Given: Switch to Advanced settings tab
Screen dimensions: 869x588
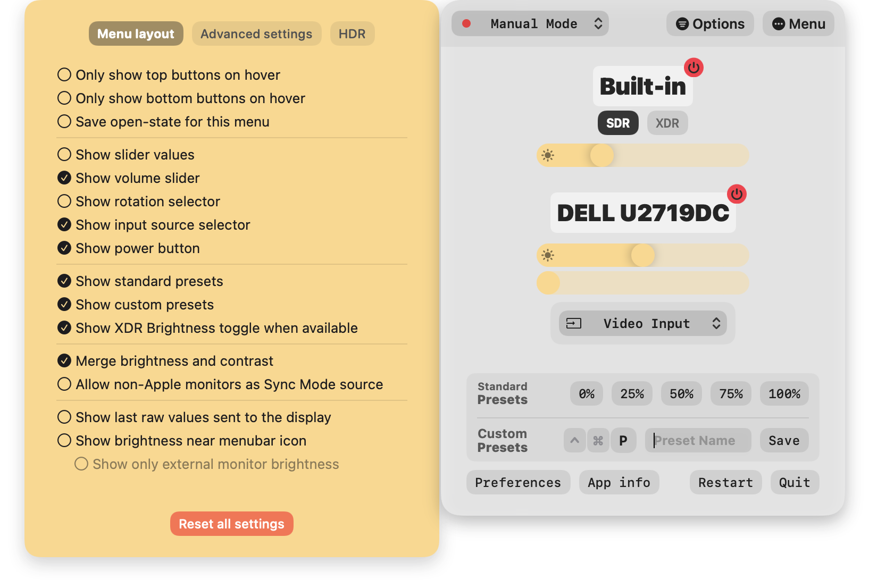Looking at the screenshot, I should point(256,34).
